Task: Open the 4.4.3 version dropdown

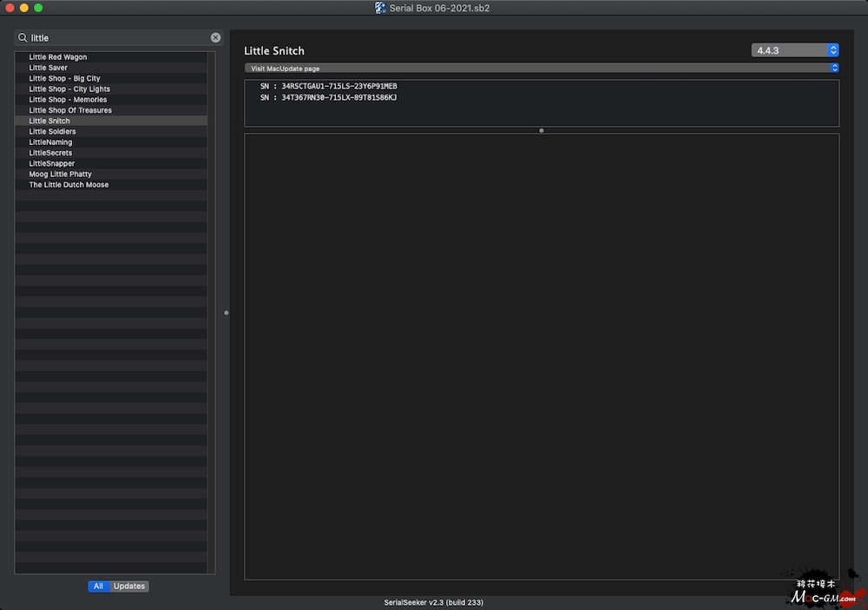Action: (794, 50)
